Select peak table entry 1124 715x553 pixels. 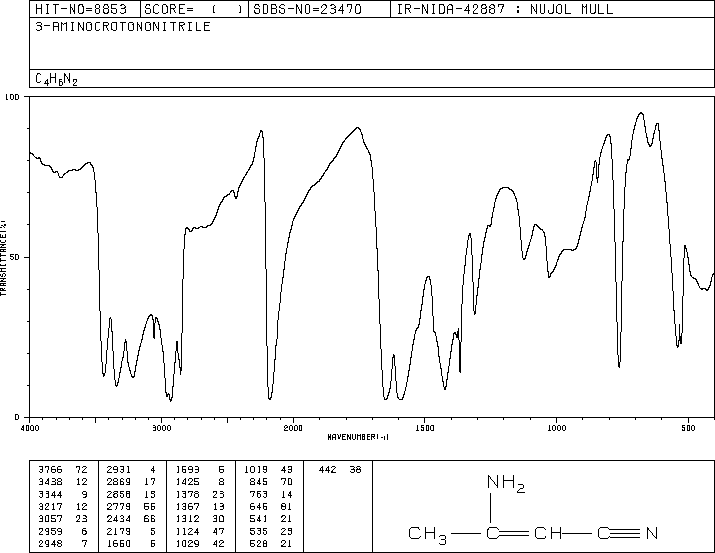click(200, 531)
